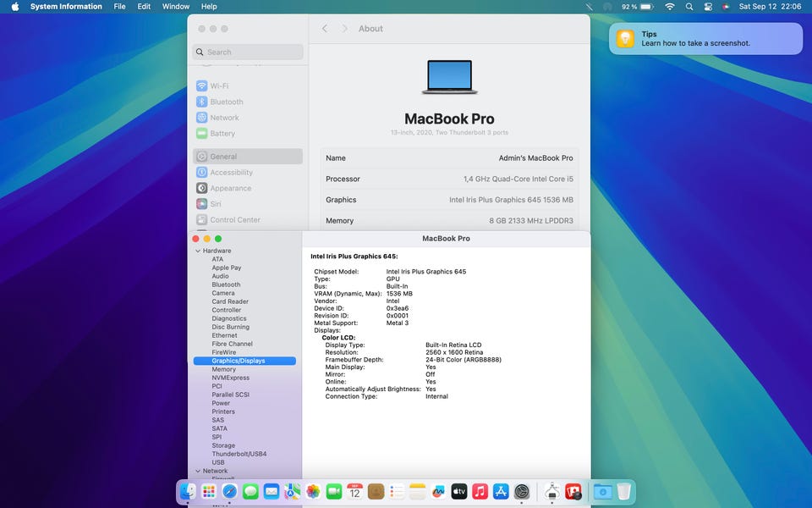The image size is (812, 508).
Task: Open Accessibility in System Settings sidebar
Action: click(248, 172)
